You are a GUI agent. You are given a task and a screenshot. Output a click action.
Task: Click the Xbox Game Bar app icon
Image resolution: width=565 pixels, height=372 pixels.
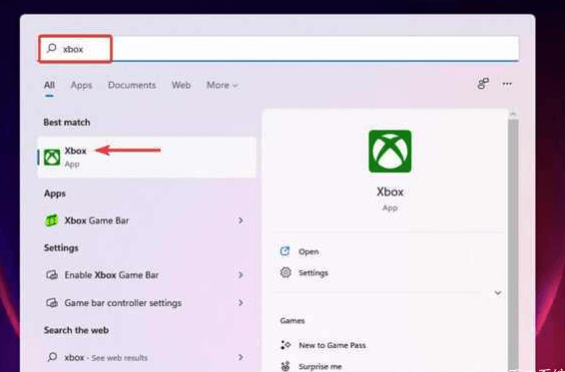[51, 220]
